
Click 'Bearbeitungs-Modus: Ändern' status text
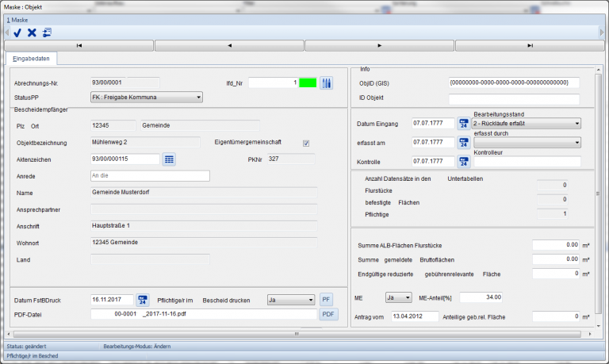(136, 346)
